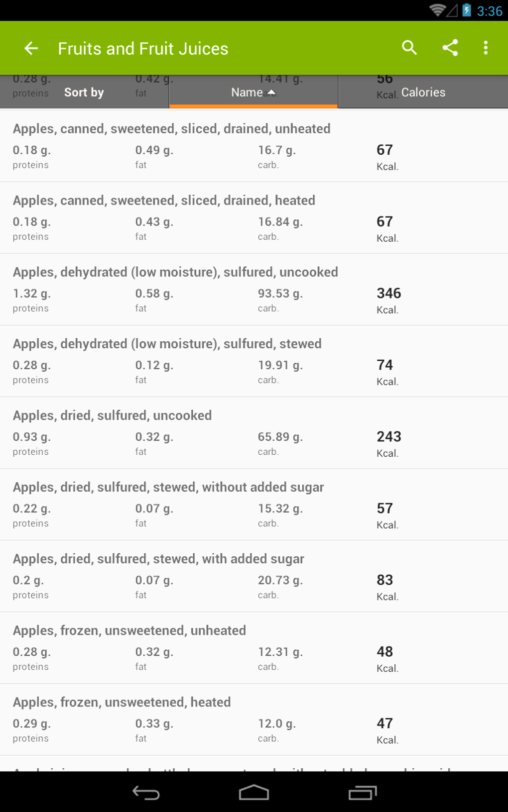Viewport: 508px width, 812px height.
Task: Sort the list by Name
Action: coord(247,92)
